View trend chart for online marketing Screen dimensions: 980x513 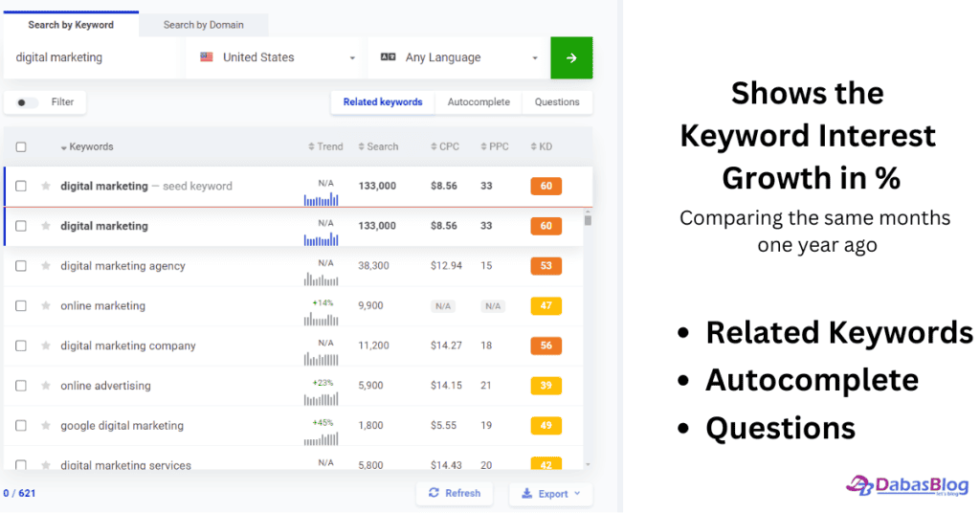[322, 320]
